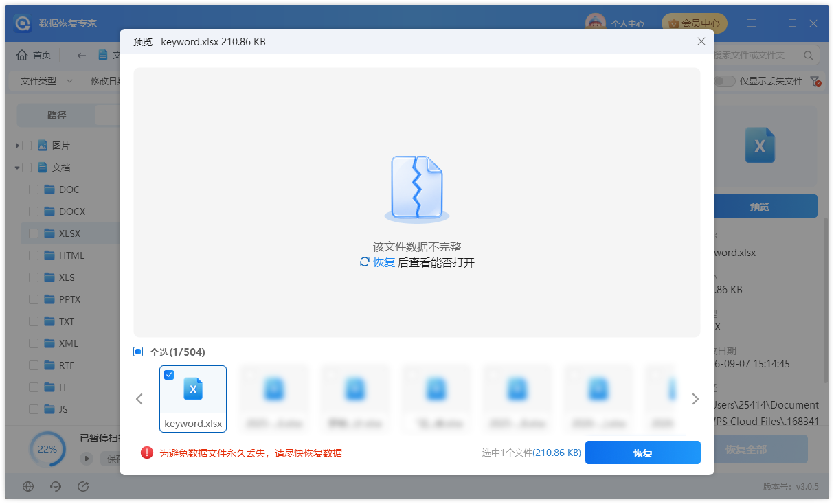834x504 pixels.
Task: Check the DOC folder checkbox
Action: pos(34,190)
